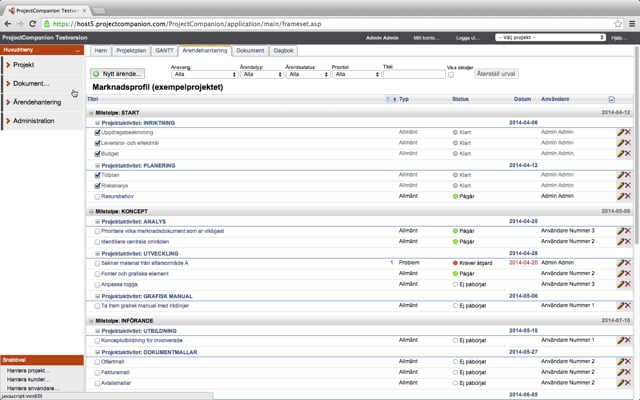This screenshot has height=400, width=640.
Task: Edit the 'Saknar material' problem via pencil
Action: [620, 263]
